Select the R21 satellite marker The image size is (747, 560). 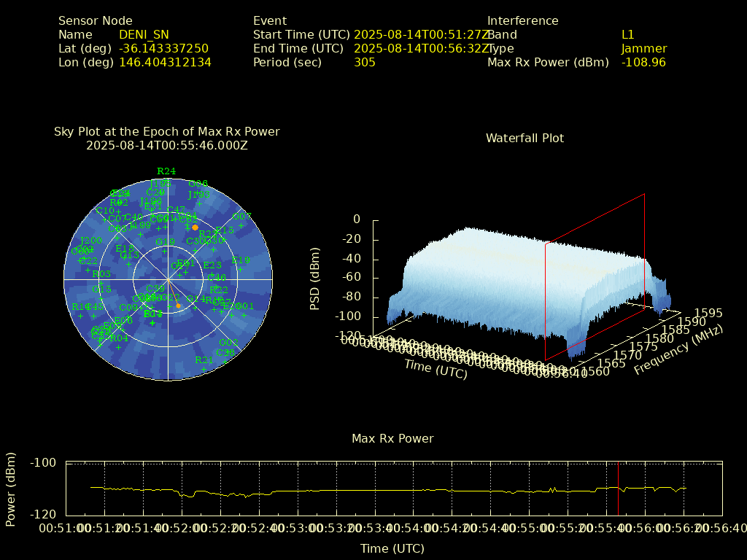204,368
